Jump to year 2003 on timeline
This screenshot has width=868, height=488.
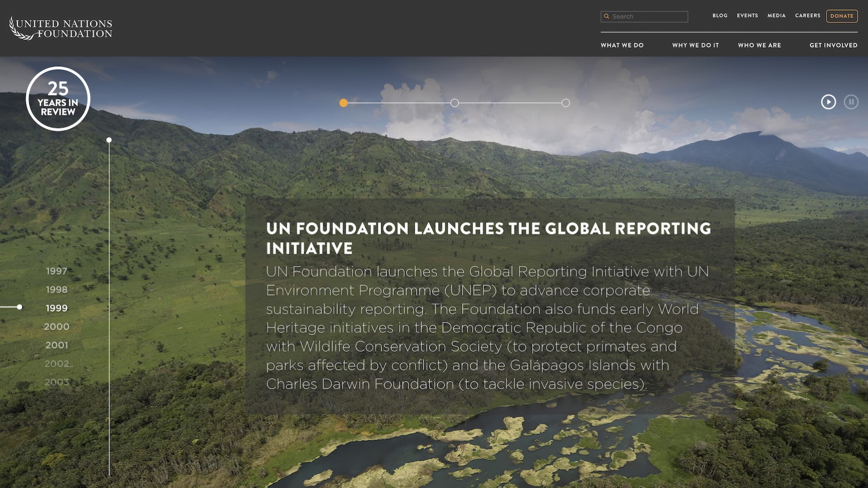[57, 382]
